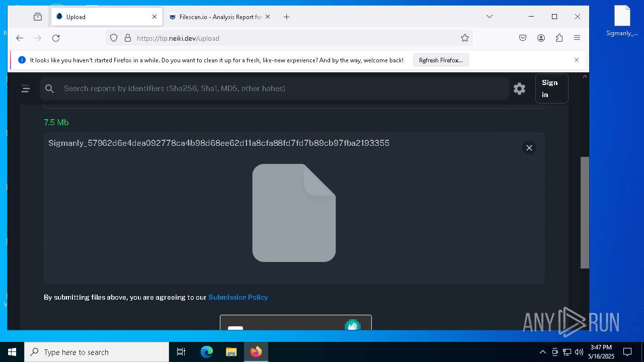The height and width of the screenshot is (362, 644).
Task: Open the Firefox account icon
Action: [x=541, y=38]
